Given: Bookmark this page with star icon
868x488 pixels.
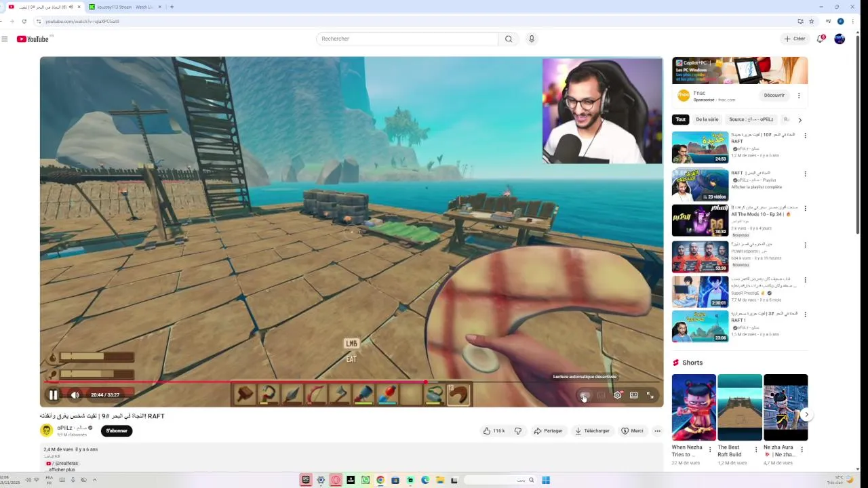Looking at the screenshot, I should [811, 21].
